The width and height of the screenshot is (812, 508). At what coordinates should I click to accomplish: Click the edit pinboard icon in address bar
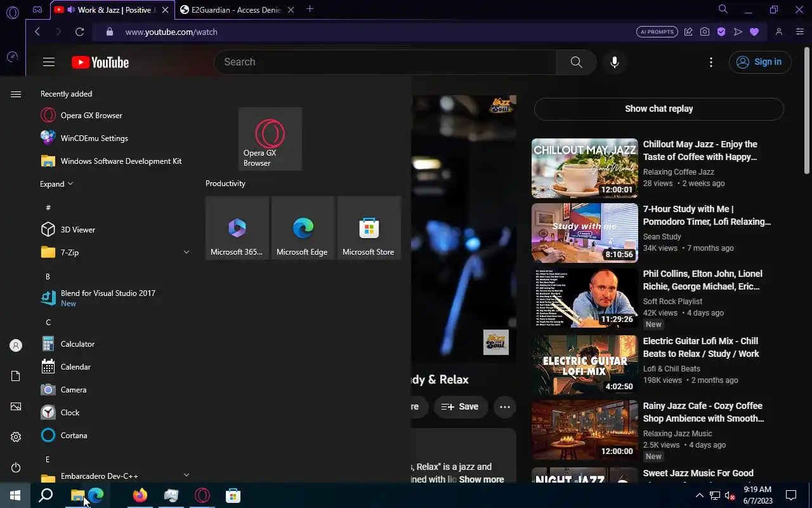[x=688, y=32]
